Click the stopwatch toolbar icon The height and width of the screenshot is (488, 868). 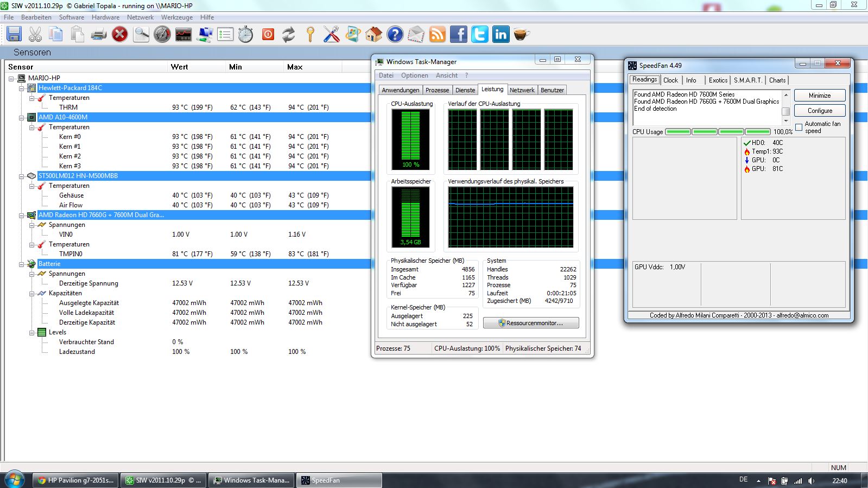tap(246, 34)
